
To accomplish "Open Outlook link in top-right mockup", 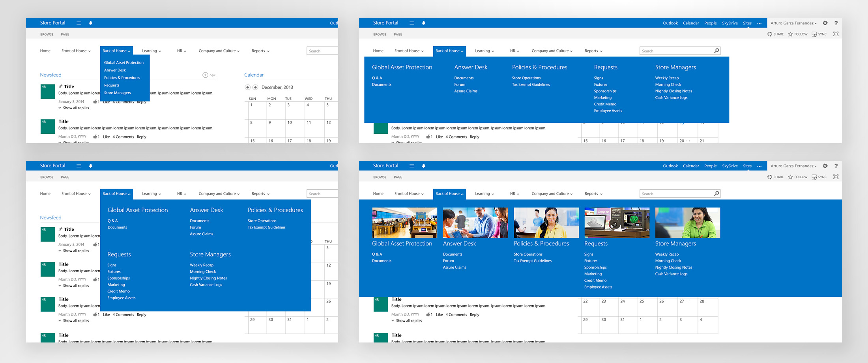I will pyautogui.click(x=670, y=23).
